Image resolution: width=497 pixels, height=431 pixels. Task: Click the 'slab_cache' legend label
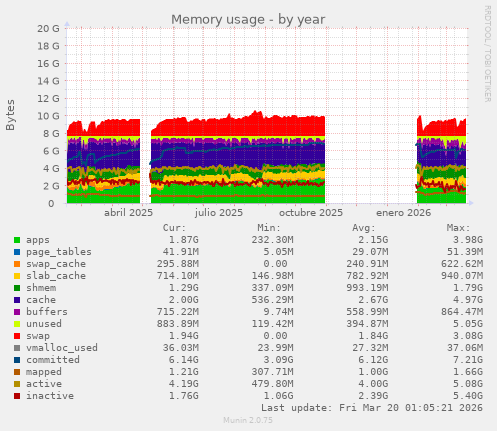(x=56, y=276)
